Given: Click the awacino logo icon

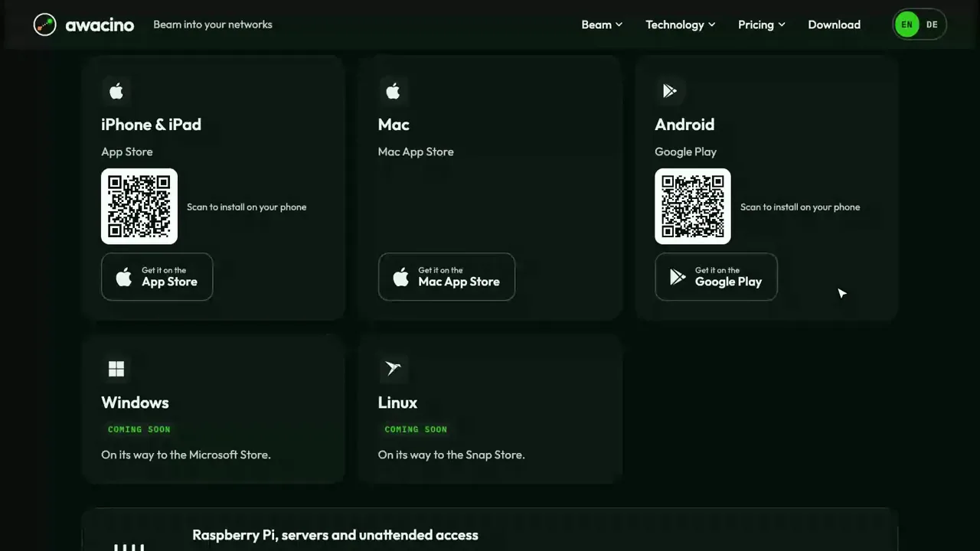Looking at the screenshot, I should (45, 24).
